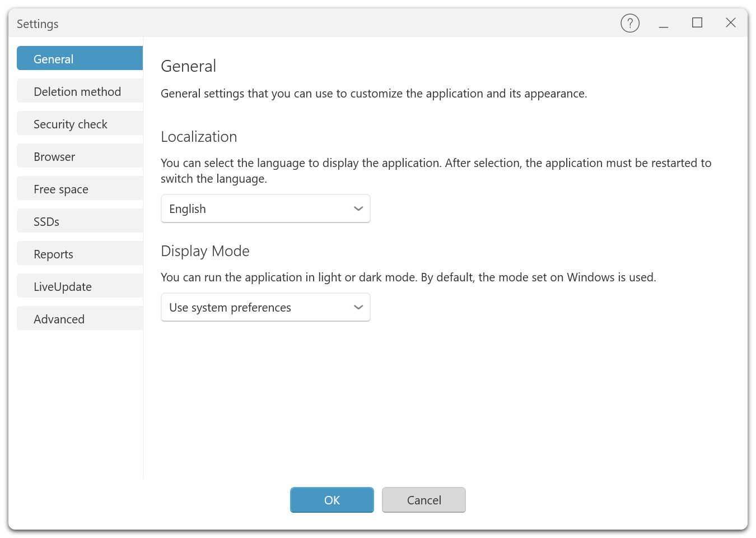756x538 pixels.
Task: Click the chevron arrow of language selector
Action: 358,208
